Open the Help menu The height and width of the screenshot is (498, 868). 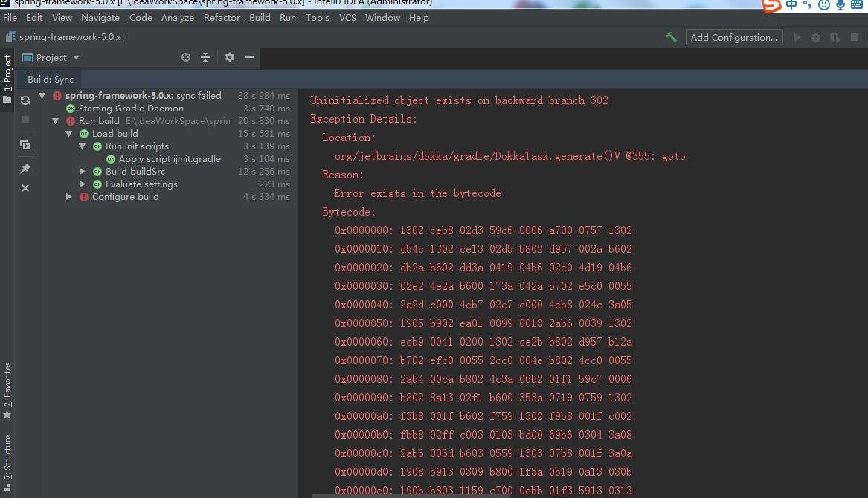[x=419, y=18]
